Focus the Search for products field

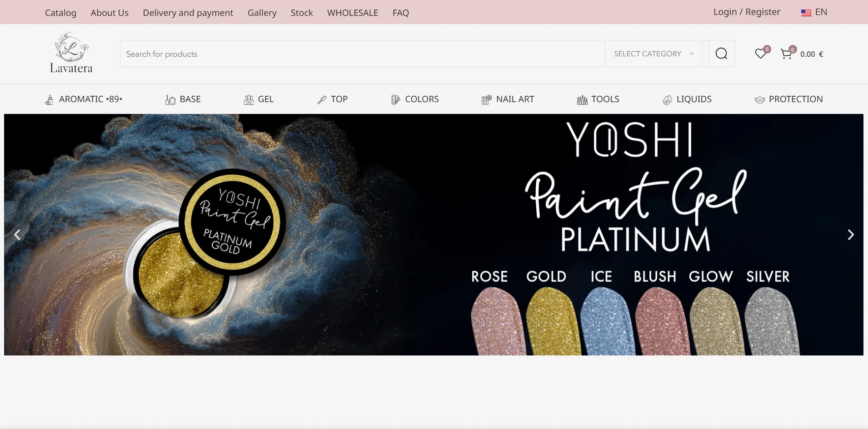click(362, 54)
